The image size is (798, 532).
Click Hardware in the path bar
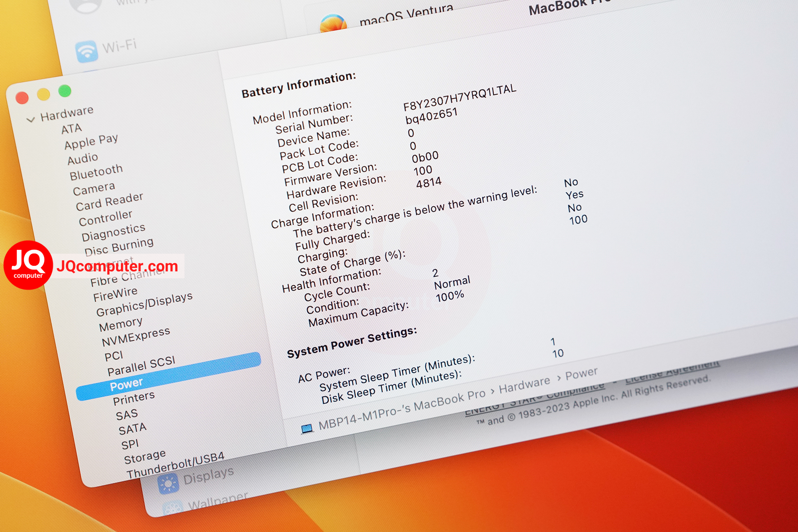[525, 385]
